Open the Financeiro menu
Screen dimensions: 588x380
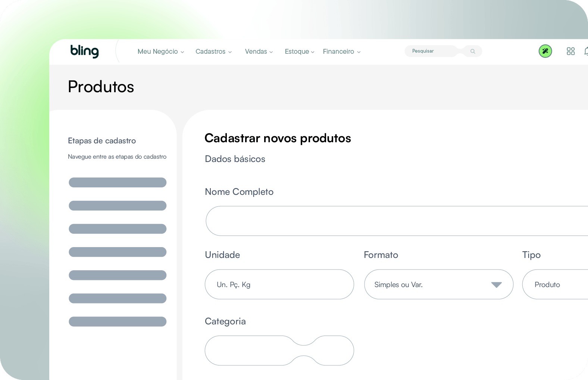pos(342,52)
